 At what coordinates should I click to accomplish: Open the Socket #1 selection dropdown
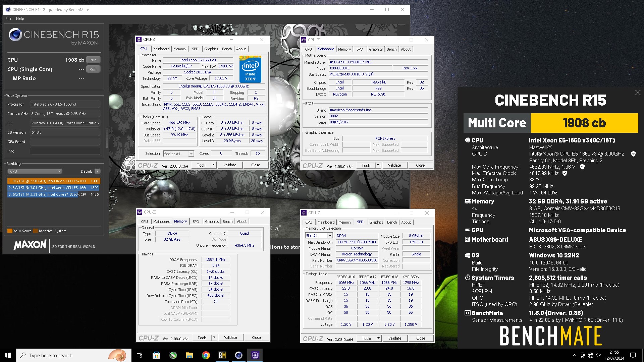pos(178,154)
